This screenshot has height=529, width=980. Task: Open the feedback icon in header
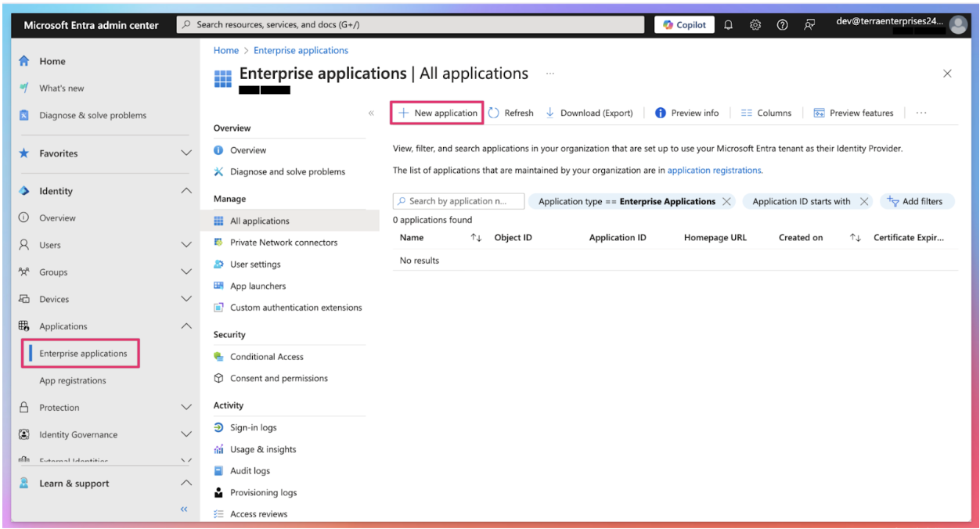[809, 25]
